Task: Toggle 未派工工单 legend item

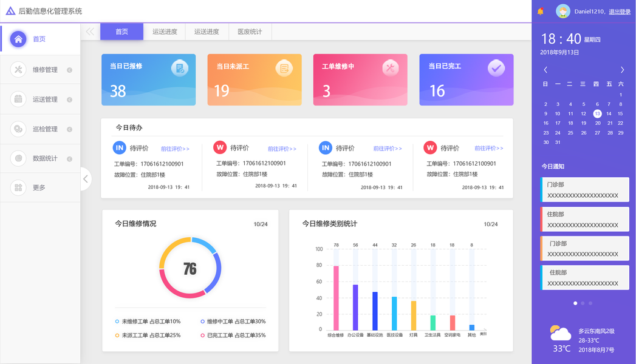Action: point(148,335)
